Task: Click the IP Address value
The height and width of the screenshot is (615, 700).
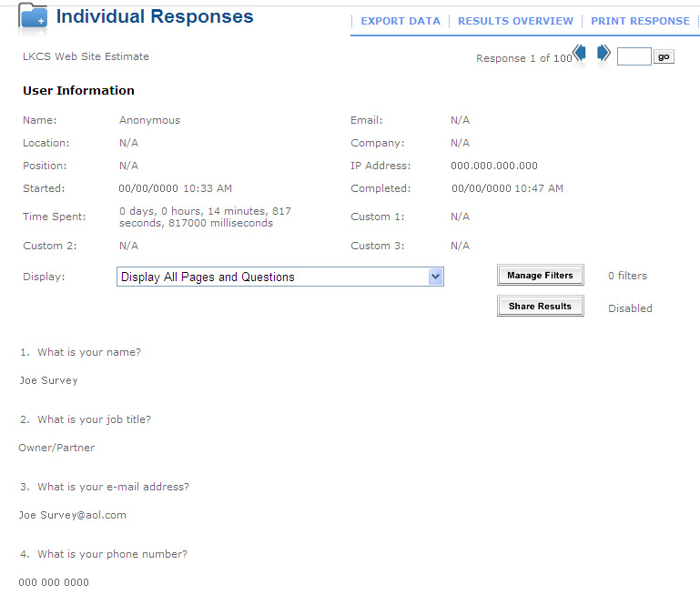Action: click(x=494, y=166)
